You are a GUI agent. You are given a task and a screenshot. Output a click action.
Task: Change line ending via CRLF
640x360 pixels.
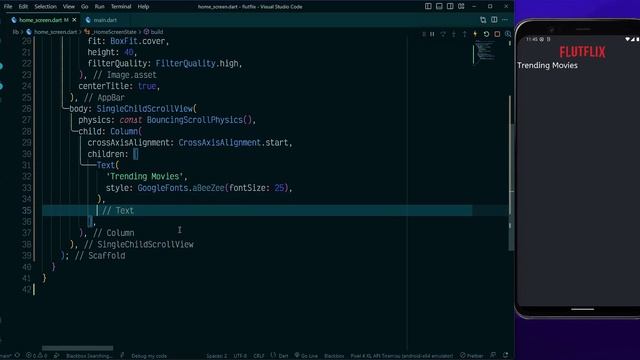(258, 356)
